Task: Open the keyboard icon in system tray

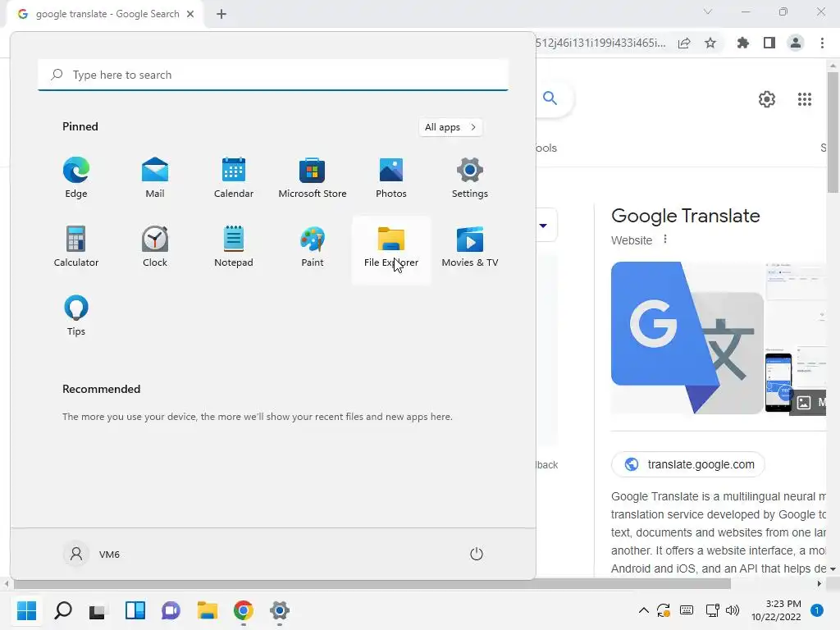Action: [687, 610]
